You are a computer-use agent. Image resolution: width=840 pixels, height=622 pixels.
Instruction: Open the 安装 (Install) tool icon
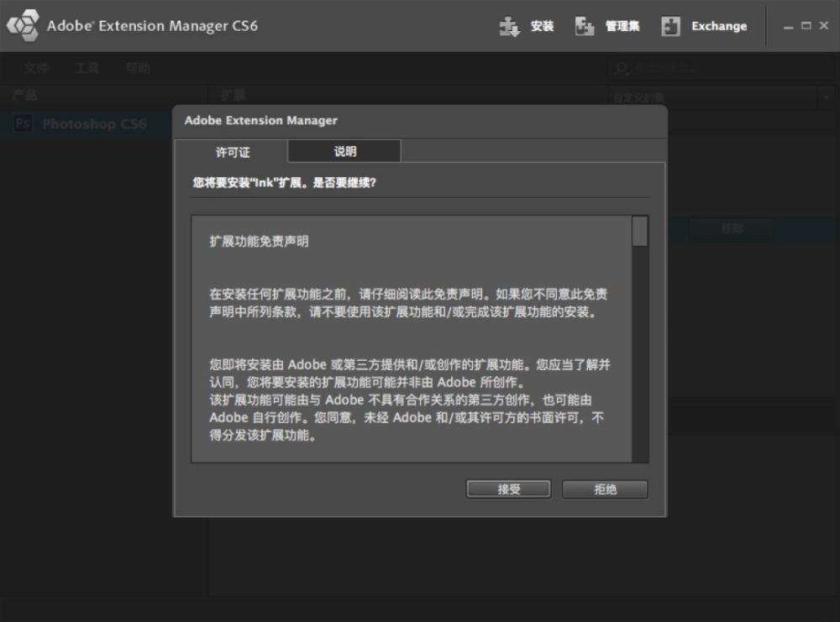510,26
